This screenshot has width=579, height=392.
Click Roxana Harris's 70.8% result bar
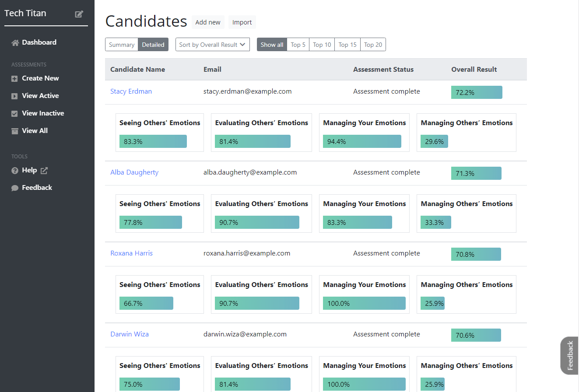pyautogui.click(x=476, y=254)
